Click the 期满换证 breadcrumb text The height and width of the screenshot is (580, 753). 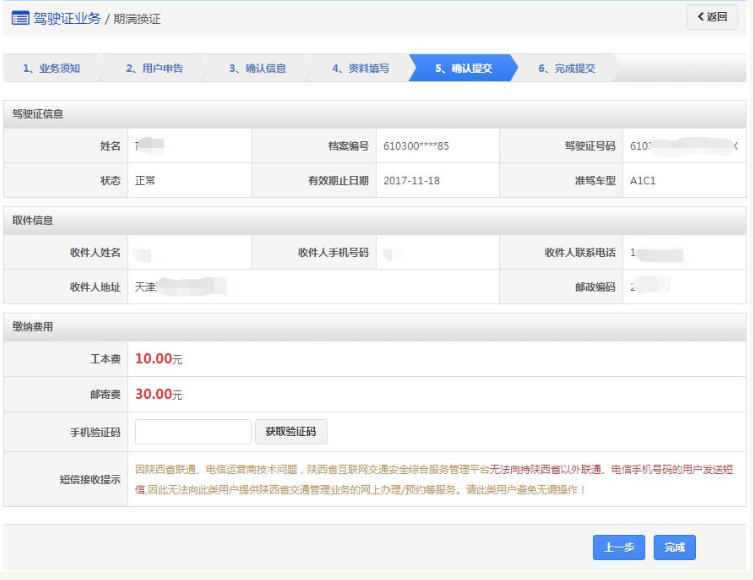tap(136, 19)
